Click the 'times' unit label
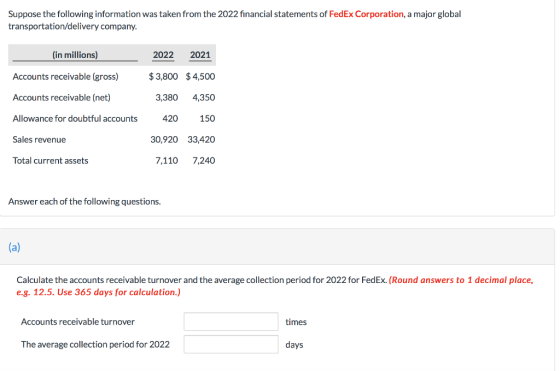Screen dimensions: 560x371 [x=296, y=322]
